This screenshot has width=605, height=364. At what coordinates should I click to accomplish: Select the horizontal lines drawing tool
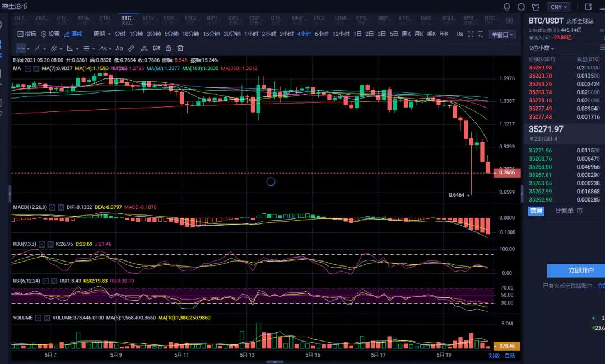tap(86, 48)
